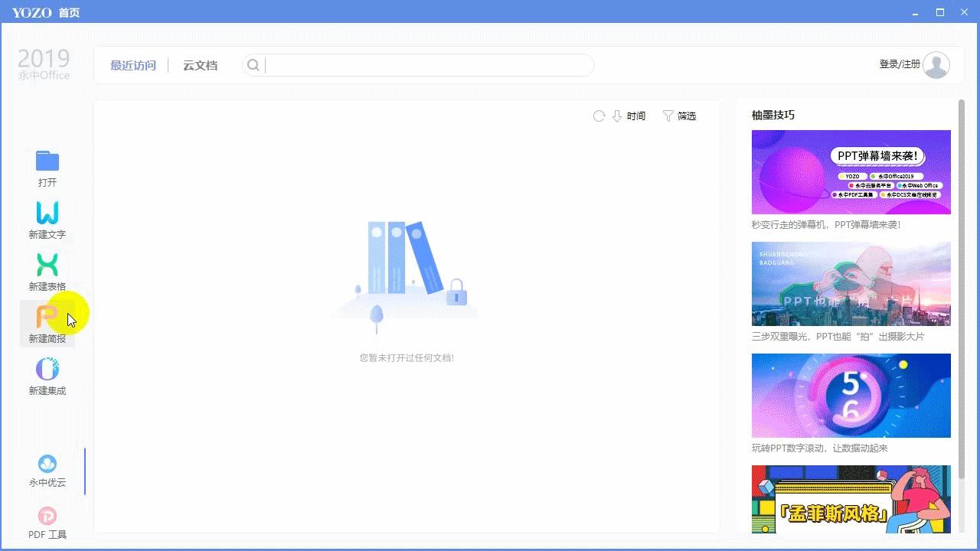
Task: Close the Yozo window
Action: pos(964,12)
